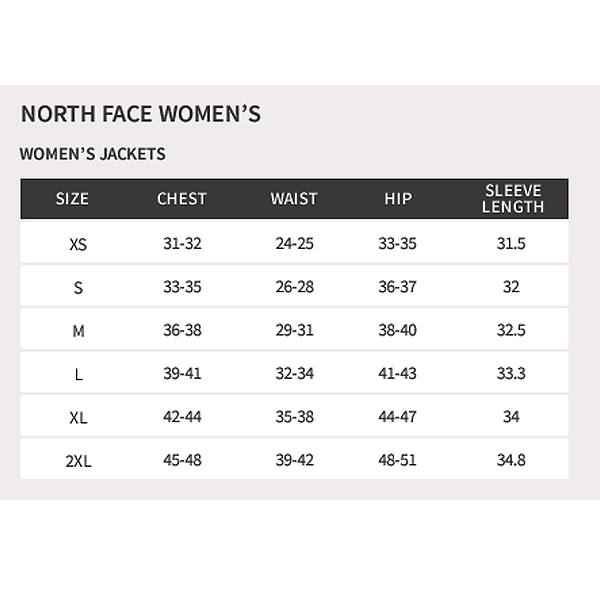The image size is (600, 600).
Task: Click the WAIST column header
Action: pos(294,199)
